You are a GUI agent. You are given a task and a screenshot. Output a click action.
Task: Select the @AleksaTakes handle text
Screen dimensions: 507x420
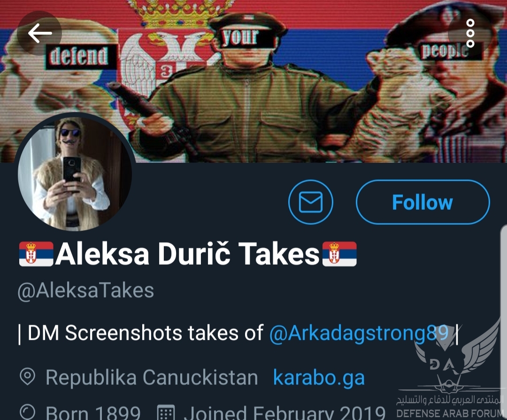coord(86,290)
